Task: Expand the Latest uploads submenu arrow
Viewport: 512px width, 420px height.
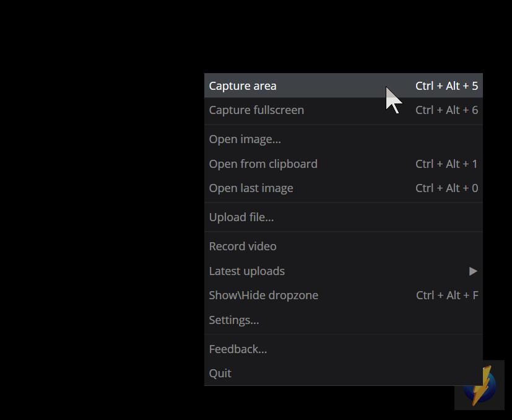Action: 473,271
